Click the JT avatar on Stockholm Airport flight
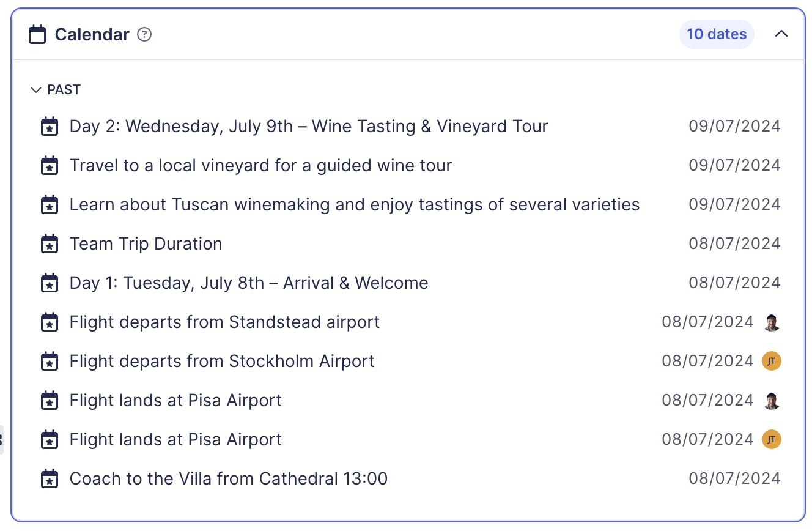812x531 pixels. coord(771,362)
